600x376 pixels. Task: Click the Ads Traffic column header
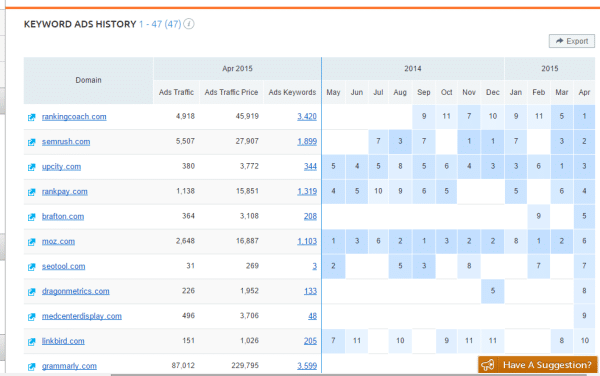[x=176, y=92]
